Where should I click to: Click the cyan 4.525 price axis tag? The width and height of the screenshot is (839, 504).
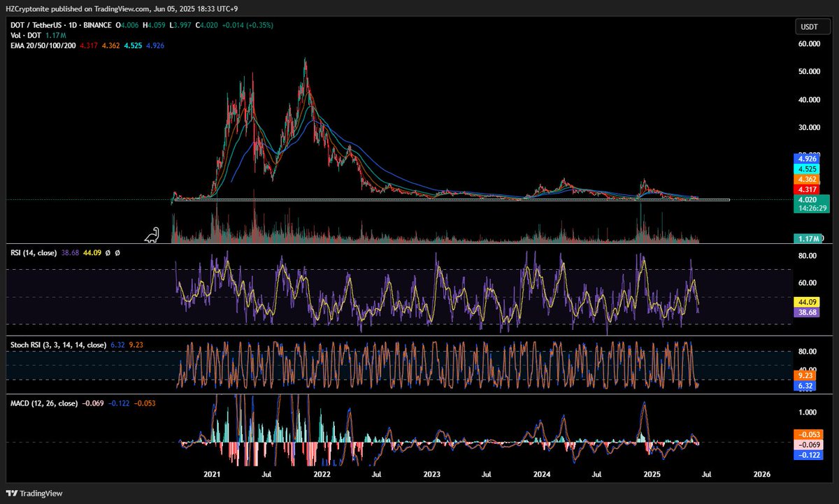tap(806, 168)
